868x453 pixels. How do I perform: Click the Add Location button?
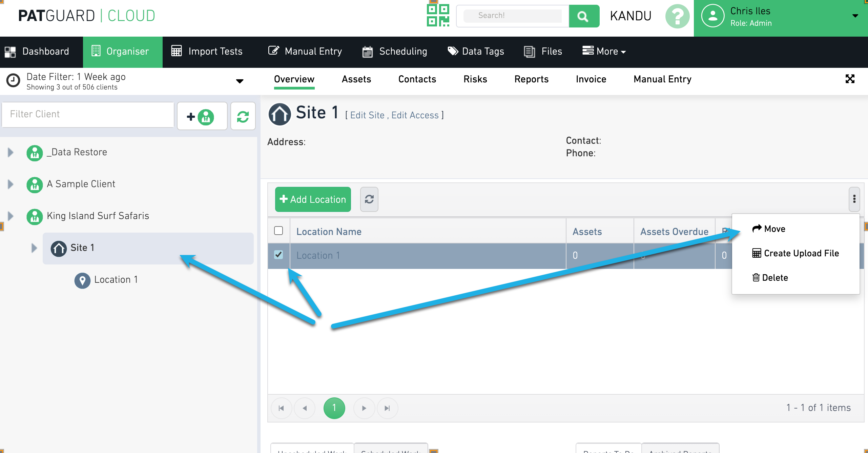[313, 199]
